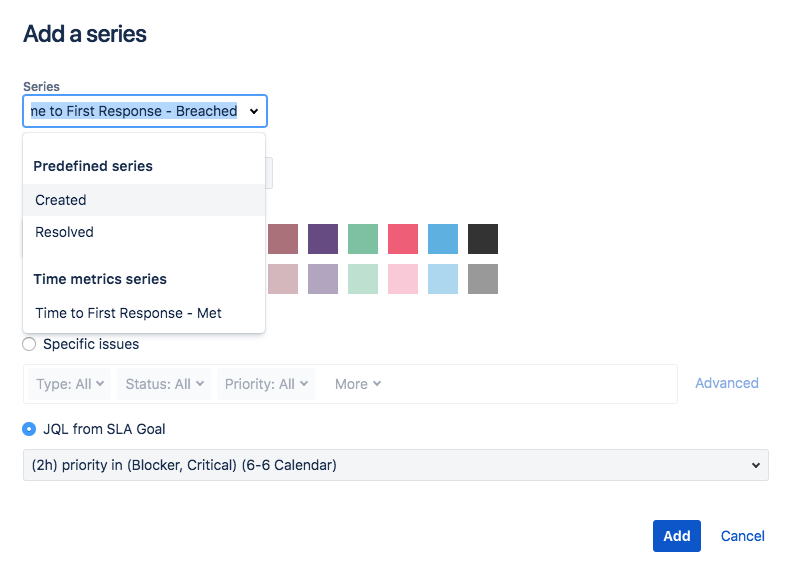Select JQL from SLA Goal radio
794x574 pixels.
click(29, 429)
